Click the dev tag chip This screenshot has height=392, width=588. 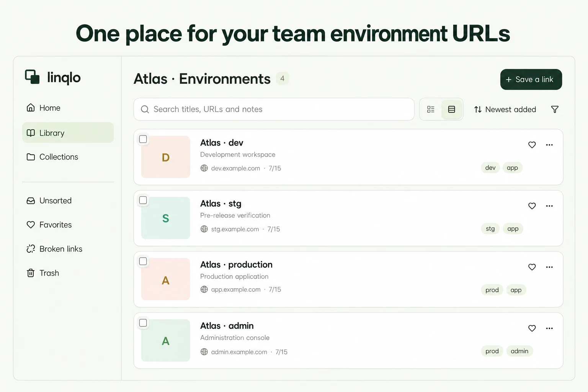pos(490,168)
